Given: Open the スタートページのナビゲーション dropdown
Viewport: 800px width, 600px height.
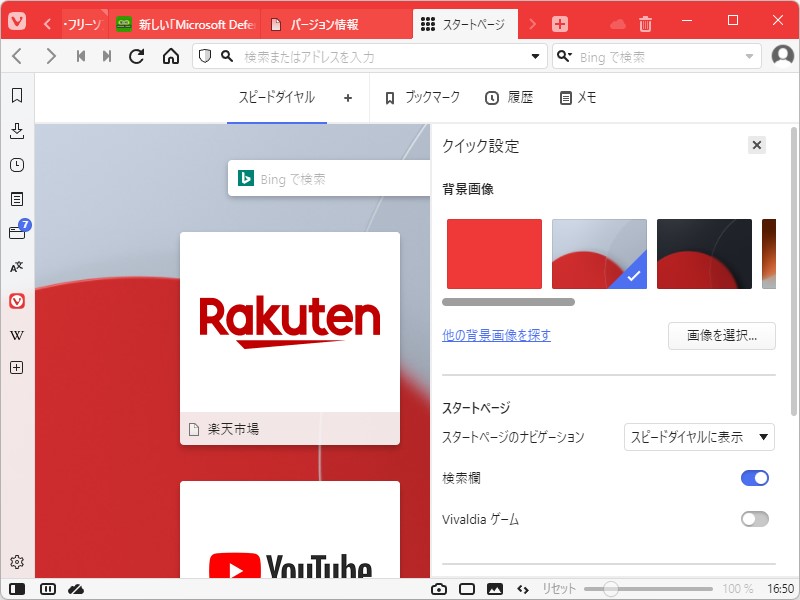Looking at the screenshot, I should pos(698,437).
